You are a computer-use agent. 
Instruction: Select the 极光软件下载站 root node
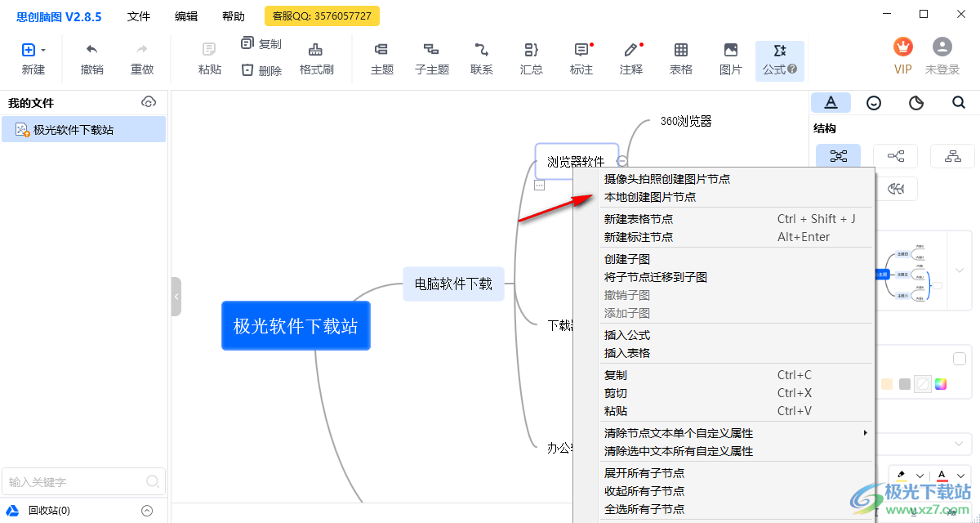(x=296, y=326)
